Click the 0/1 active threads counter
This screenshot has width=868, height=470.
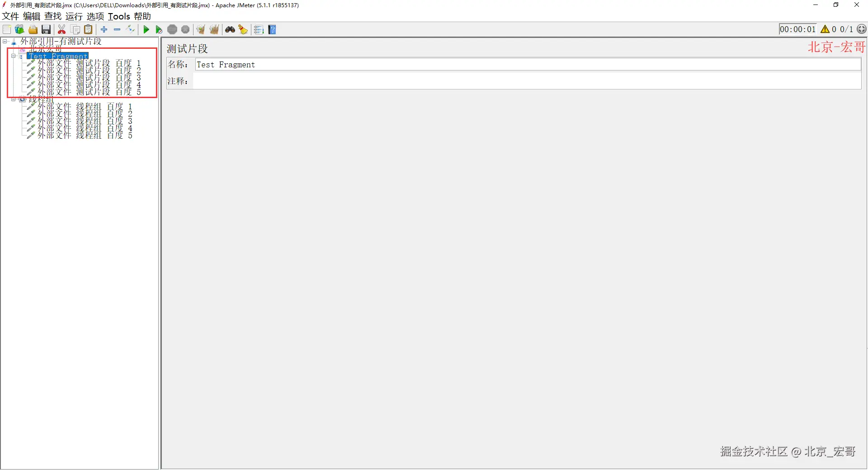click(x=846, y=29)
